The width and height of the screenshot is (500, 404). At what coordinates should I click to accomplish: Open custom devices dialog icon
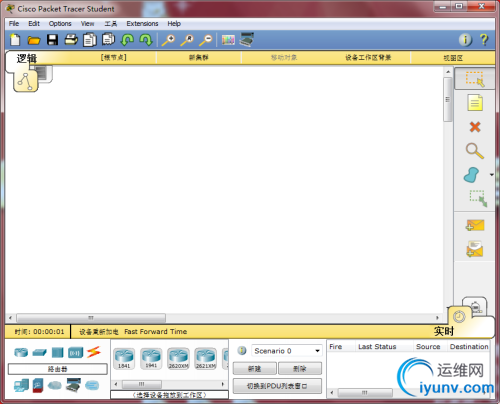click(x=247, y=40)
